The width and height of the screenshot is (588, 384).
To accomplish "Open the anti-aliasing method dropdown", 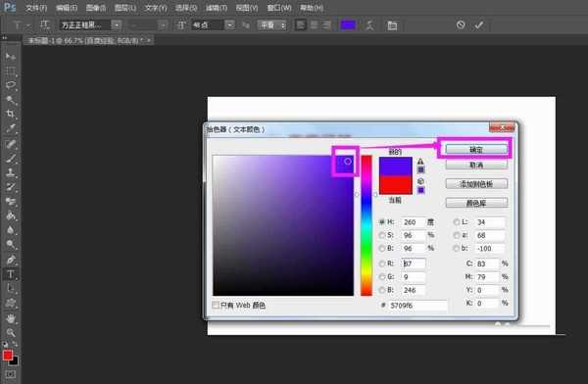I will pyautogui.click(x=271, y=25).
